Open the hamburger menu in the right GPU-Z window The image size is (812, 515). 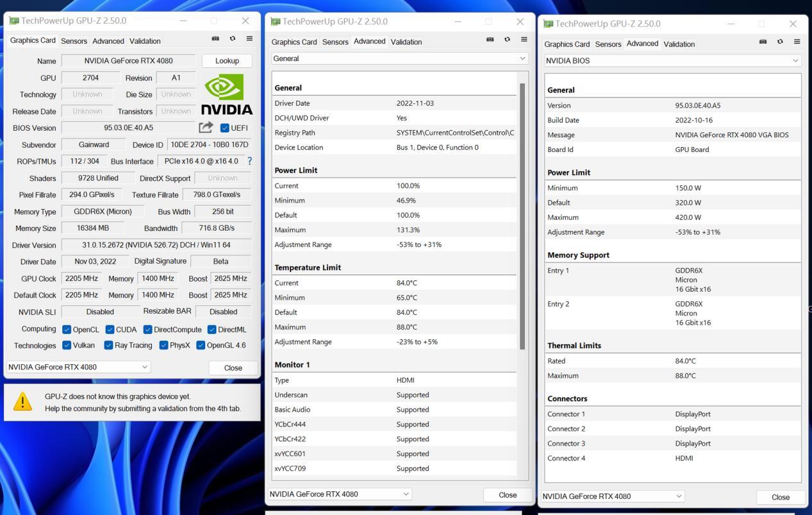pos(797,41)
